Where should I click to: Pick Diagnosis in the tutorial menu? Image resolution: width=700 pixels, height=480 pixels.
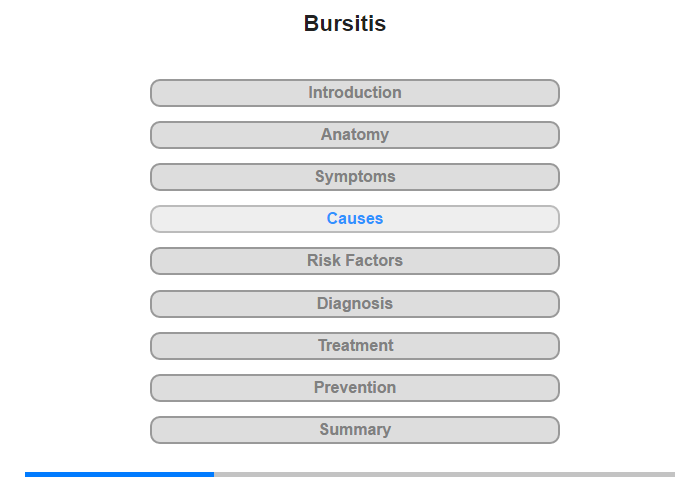point(355,304)
